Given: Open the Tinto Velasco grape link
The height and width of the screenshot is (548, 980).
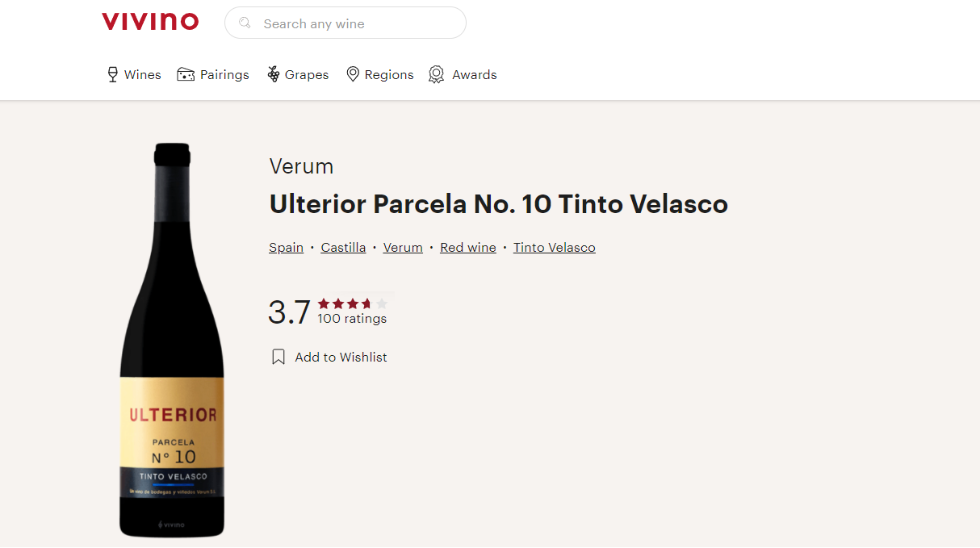Looking at the screenshot, I should pos(555,248).
